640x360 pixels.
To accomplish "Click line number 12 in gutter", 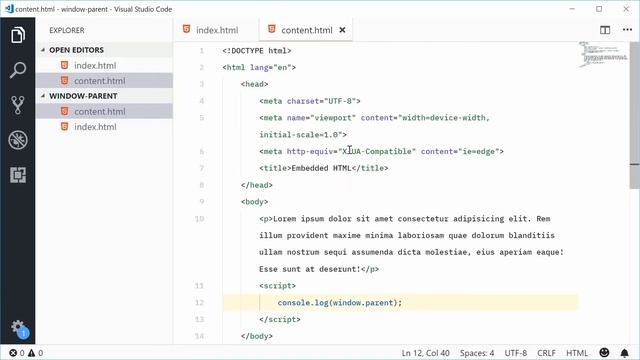I will click(199, 302).
